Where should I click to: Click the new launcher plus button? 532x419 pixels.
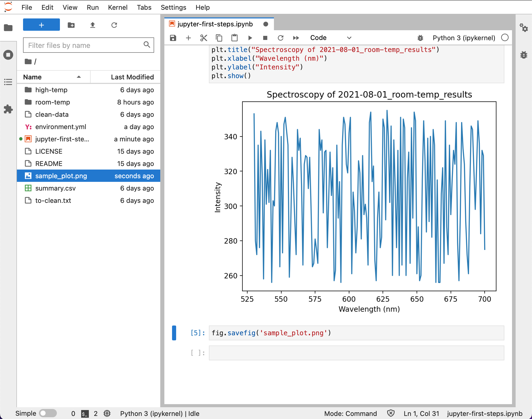click(41, 25)
